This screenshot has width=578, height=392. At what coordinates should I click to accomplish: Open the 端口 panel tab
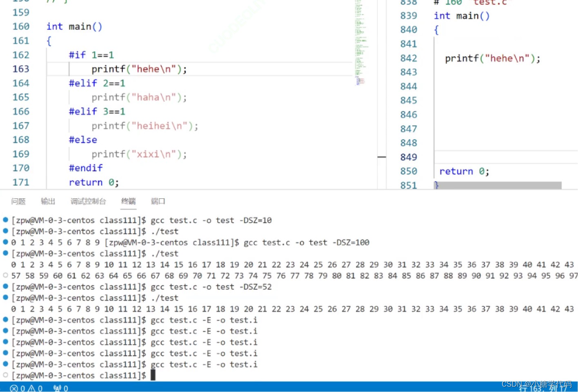click(x=158, y=201)
